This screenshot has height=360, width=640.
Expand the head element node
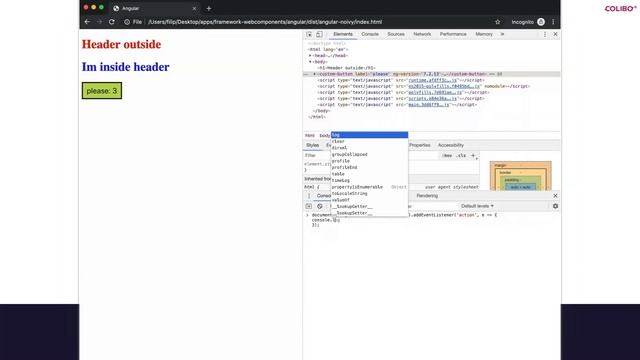(310, 56)
